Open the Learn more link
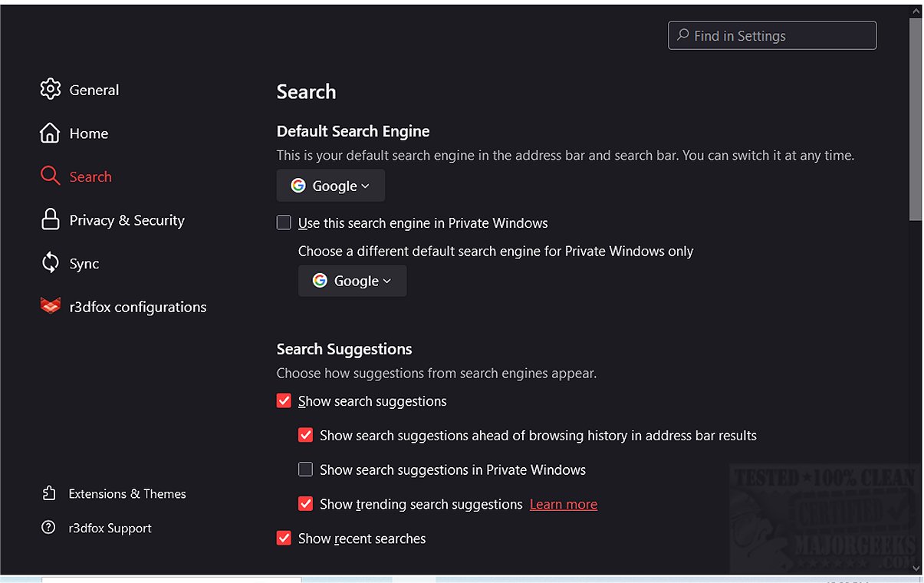 (x=563, y=504)
